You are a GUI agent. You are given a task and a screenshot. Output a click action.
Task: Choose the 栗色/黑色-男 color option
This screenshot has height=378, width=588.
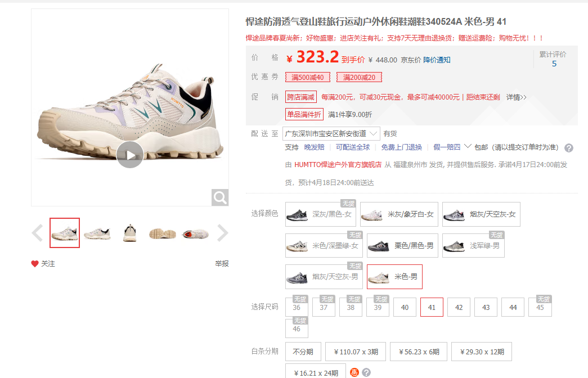(x=402, y=246)
